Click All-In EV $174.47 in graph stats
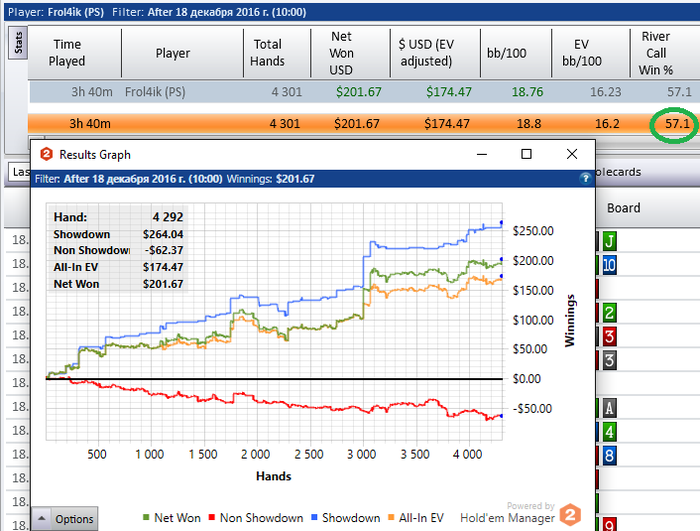The height and width of the screenshot is (531, 700). pyautogui.click(x=163, y=267)
